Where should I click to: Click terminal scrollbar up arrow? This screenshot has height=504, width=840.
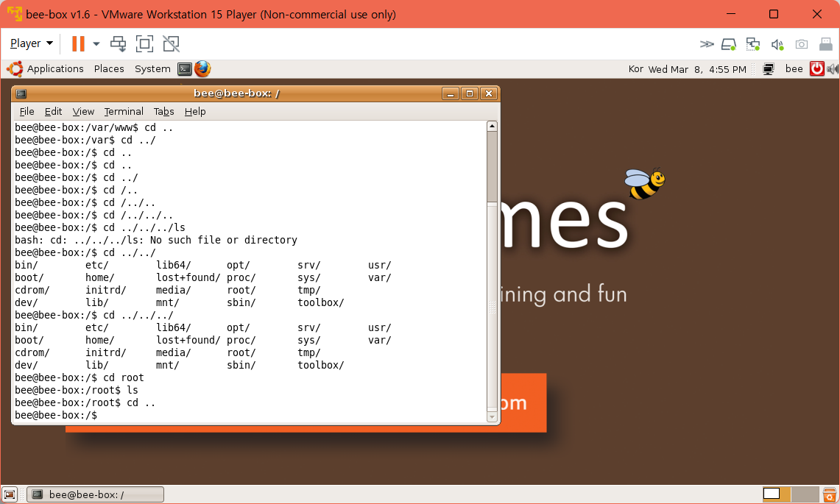coord(492,127)
